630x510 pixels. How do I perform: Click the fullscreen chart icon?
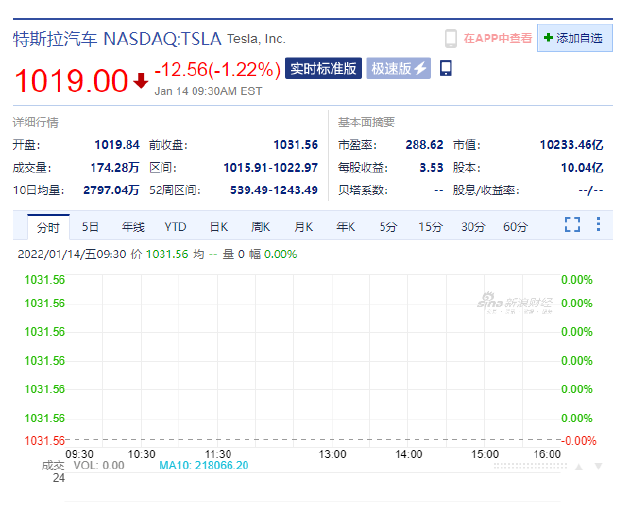[x=572, y=225]
